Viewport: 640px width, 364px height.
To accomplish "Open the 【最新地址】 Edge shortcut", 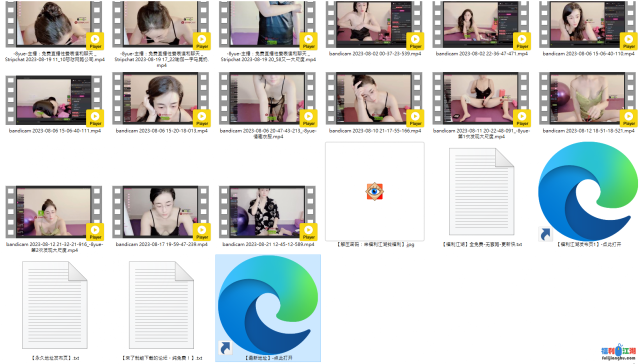I will 268,305.
